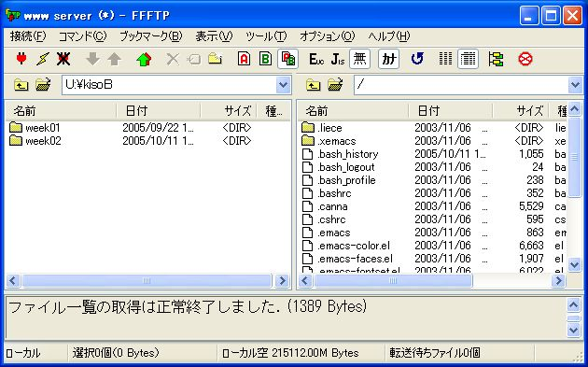Select the .bash_logout file name
This screenshot has height=367, width=588.
click(346, 167)
